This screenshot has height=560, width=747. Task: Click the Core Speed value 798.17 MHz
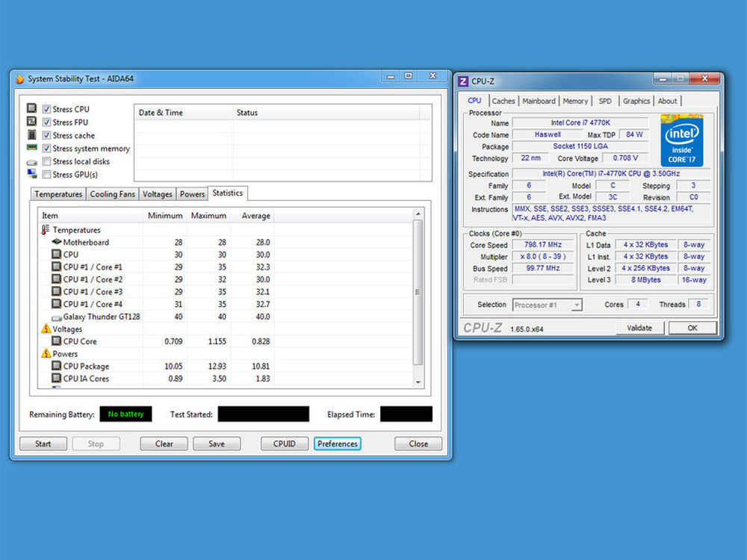[x=543, y=245]
